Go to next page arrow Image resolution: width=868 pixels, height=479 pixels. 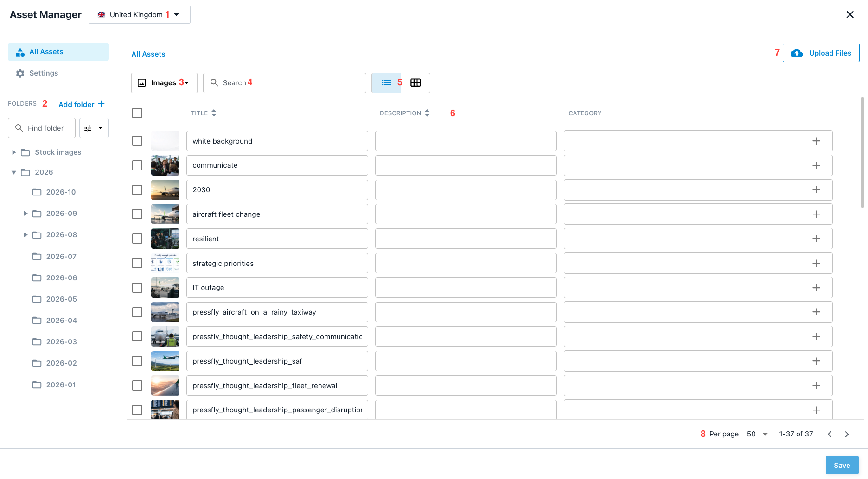(847, 434)
